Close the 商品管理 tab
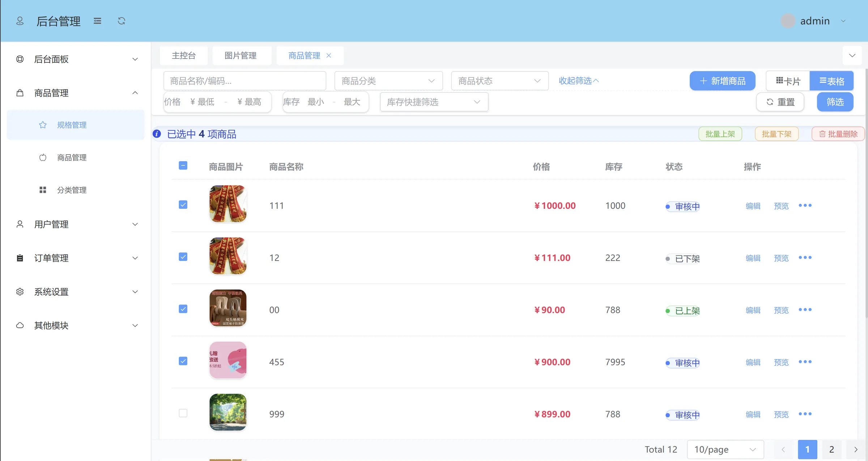 coord(329,55)
